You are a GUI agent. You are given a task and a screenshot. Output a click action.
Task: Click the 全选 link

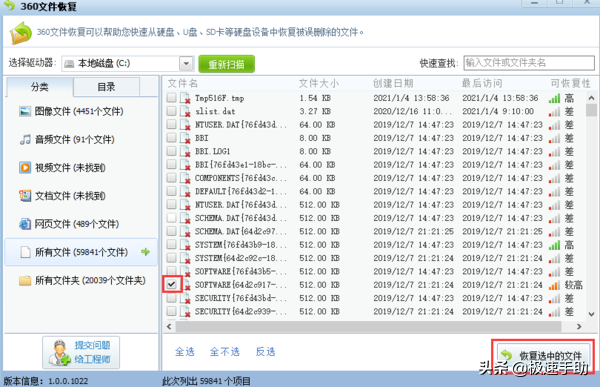point(185,351)
